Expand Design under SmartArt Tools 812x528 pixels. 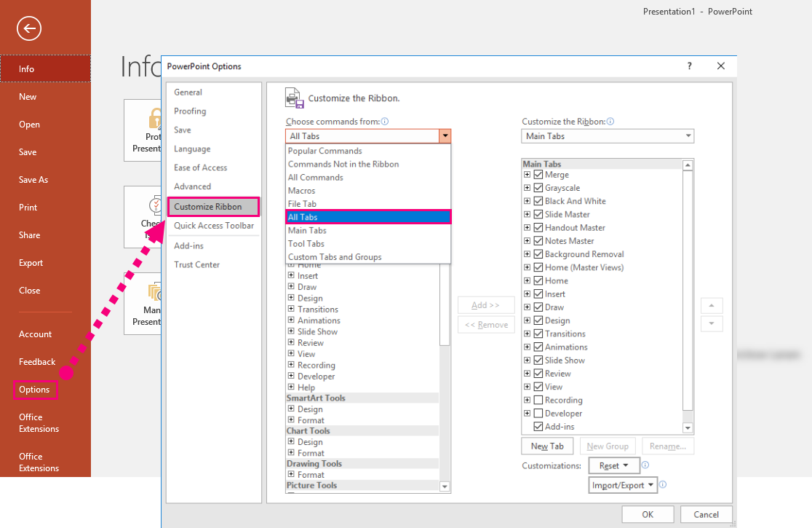pos(291,409)
